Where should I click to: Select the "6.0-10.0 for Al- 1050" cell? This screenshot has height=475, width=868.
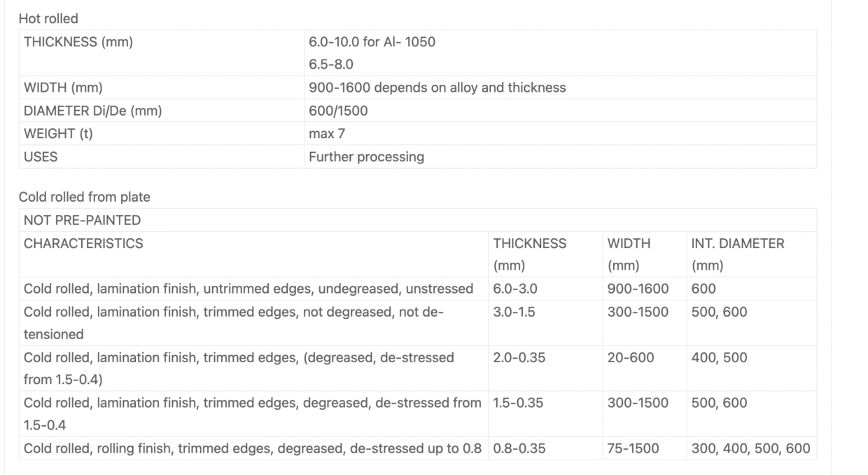click(372, 41)
